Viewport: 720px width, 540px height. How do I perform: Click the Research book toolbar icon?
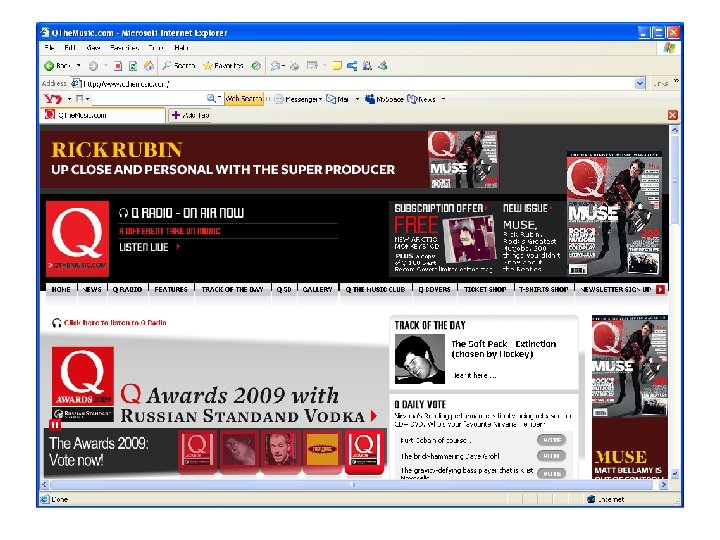pos(367,66)
